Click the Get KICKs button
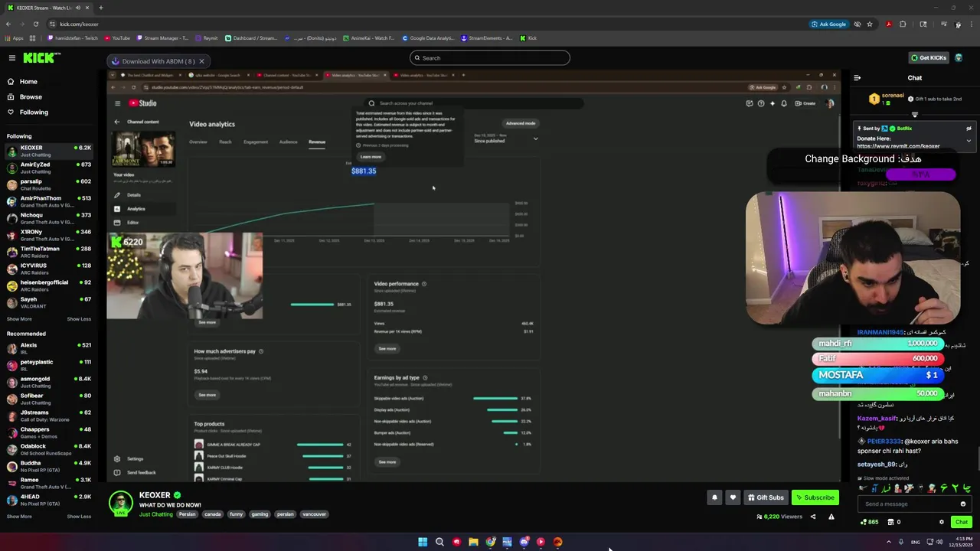Viewport: 980px width, 551px height. (929, 58)
